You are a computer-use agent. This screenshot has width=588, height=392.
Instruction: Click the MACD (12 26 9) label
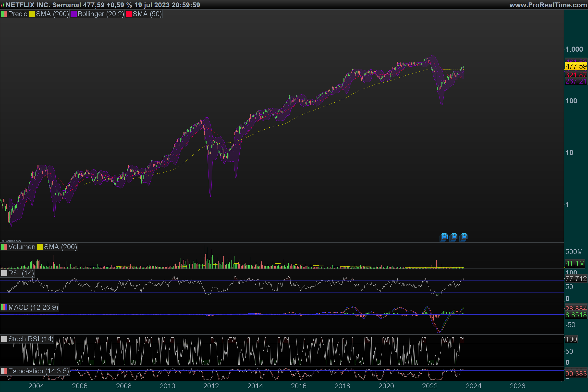click(33, 307)
